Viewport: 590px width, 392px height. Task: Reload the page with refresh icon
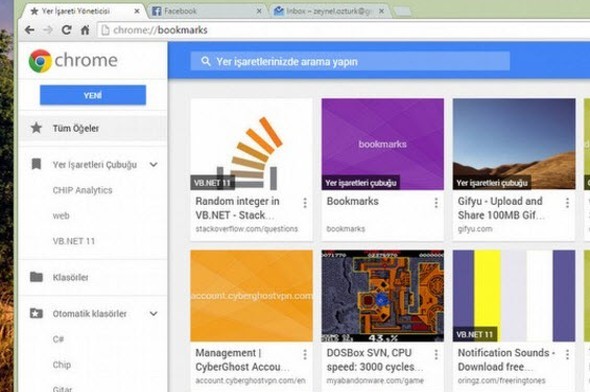pos(67,30)
